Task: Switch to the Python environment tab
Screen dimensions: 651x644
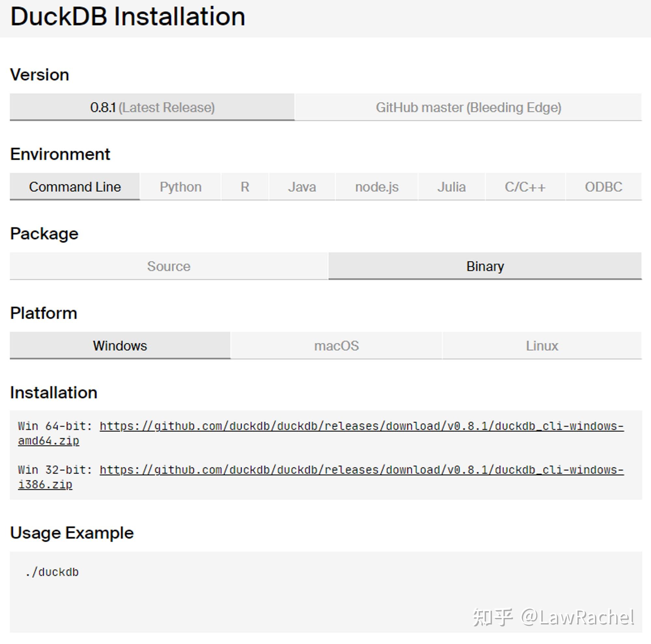Action: click(x=181, y=187)
